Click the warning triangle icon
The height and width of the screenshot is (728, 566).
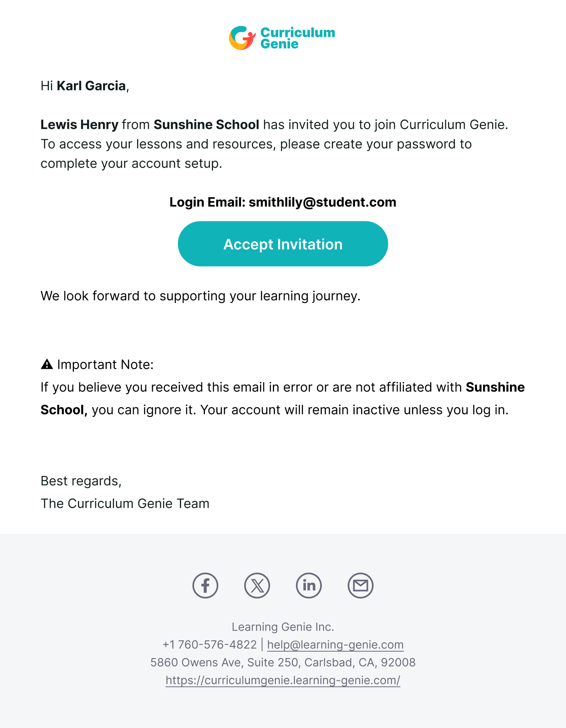47,364
